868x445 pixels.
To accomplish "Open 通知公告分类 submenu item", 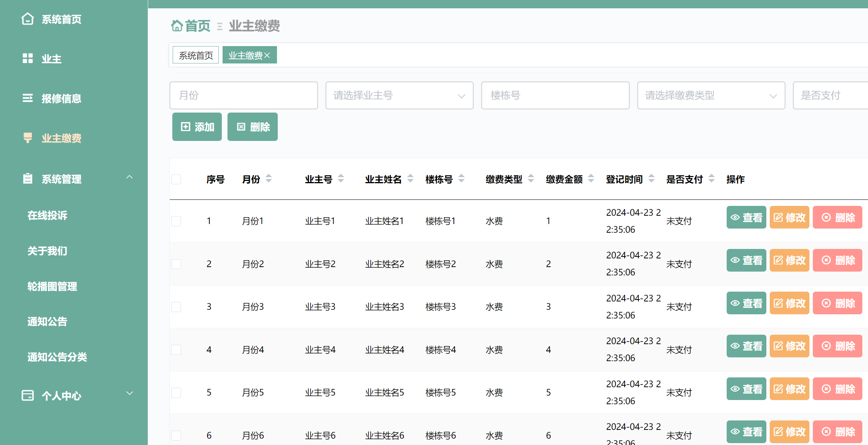I will (x=57, y=357).
